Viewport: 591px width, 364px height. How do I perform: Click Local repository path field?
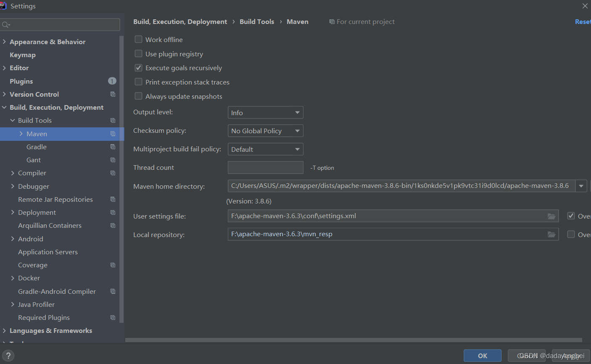(393, 234)
